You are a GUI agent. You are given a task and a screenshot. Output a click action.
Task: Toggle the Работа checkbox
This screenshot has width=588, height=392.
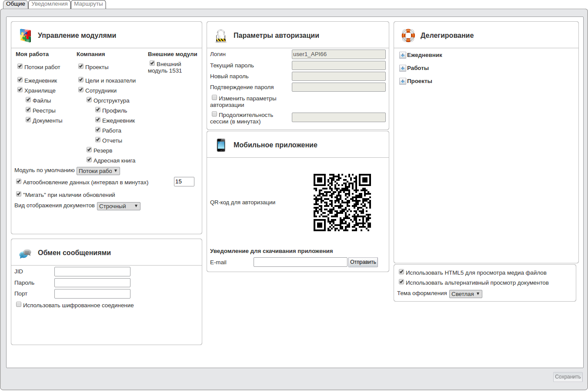[x=98, y=130]
